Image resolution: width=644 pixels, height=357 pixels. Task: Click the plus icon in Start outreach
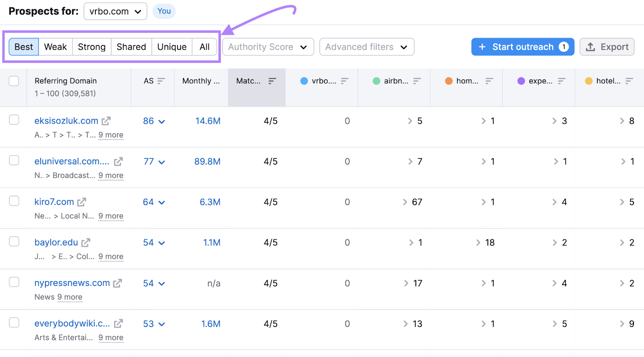pos(482,47)
